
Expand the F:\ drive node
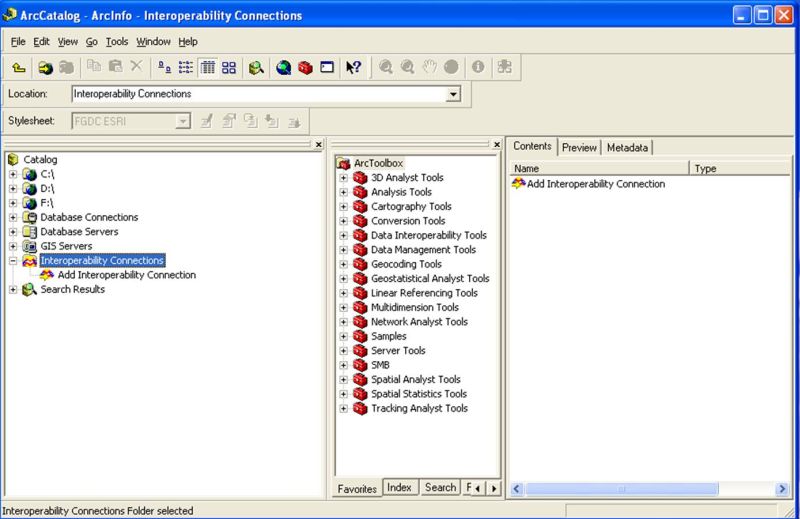pyautogui.click(x=13, y=203)
